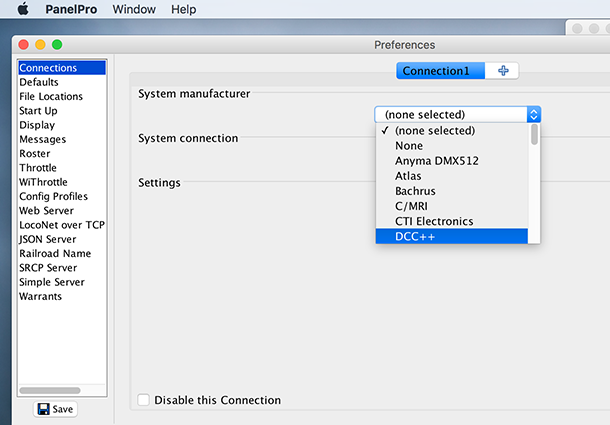Click the dropdown list scrollbar thumb
610x425 pixels.
[535, 134]
